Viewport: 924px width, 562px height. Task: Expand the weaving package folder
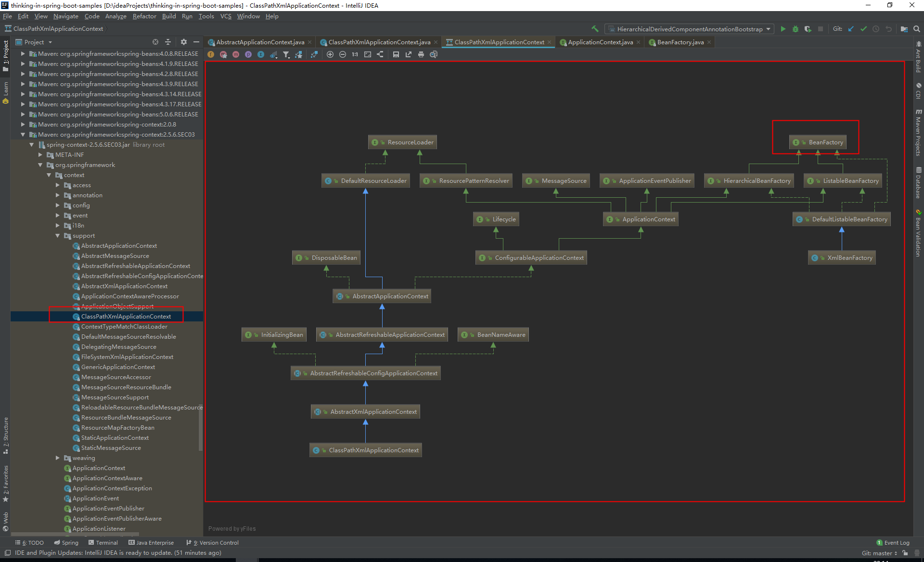click(x=58, y=458)
